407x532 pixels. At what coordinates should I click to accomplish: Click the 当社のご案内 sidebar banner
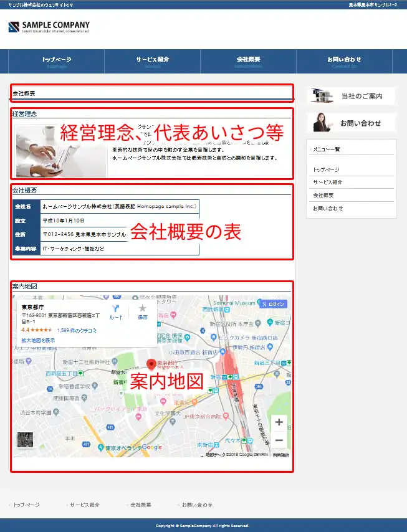click(x=352, y=96)
